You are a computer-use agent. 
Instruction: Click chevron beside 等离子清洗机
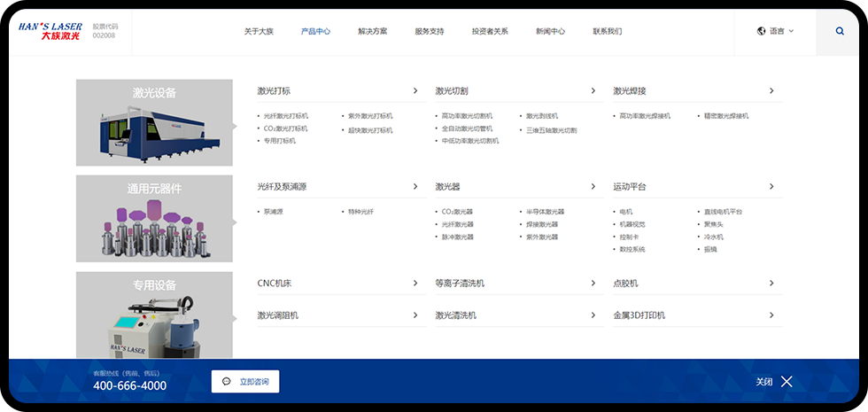(593, 284)
